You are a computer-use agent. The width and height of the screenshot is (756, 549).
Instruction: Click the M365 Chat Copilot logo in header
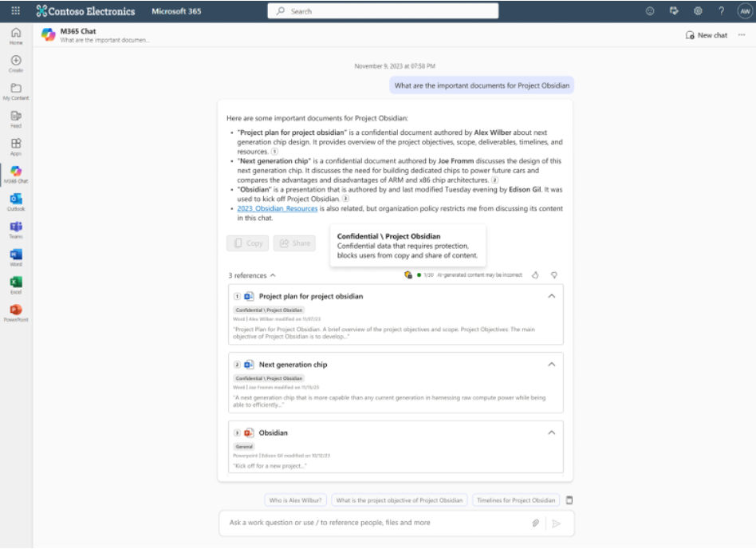pyautogui.click(x=48, y=35)
